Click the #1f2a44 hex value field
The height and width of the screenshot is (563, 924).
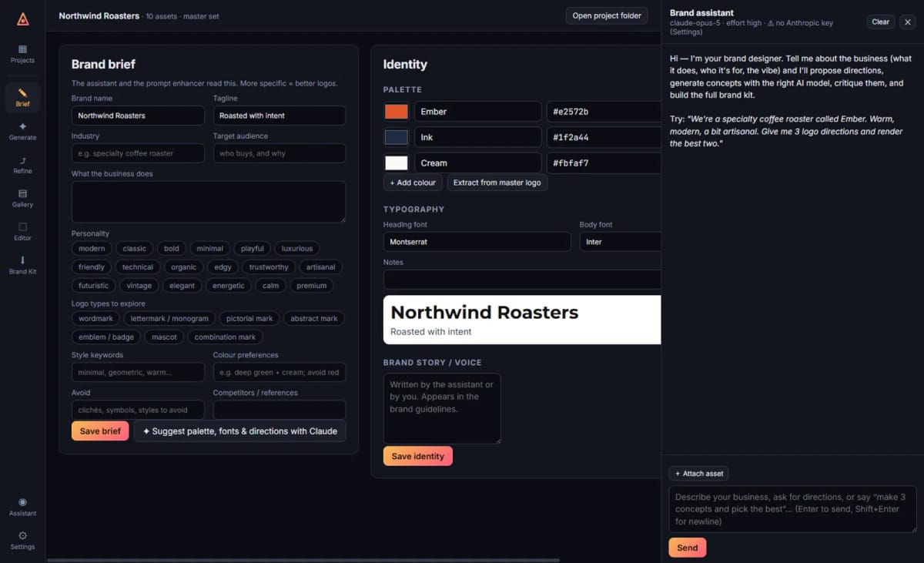click(x=604, y=137)
